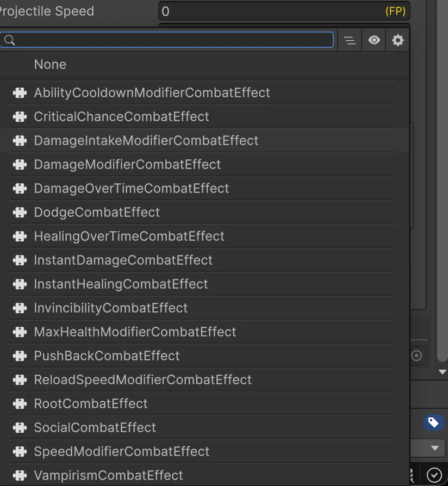This screenshot has height=486, width=448.
Task: Click the puzzle icon beside VampirismCombatEffect
Action: (20, 475)
